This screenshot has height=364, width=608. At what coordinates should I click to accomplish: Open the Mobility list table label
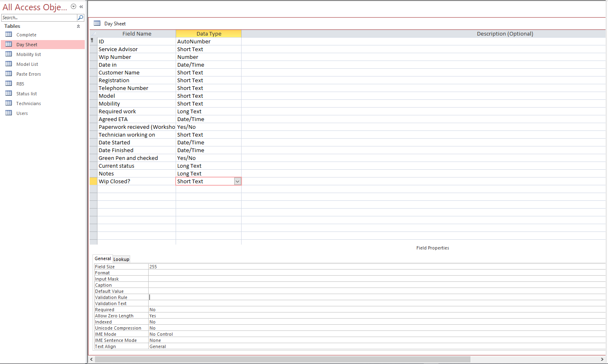(29, 54)
